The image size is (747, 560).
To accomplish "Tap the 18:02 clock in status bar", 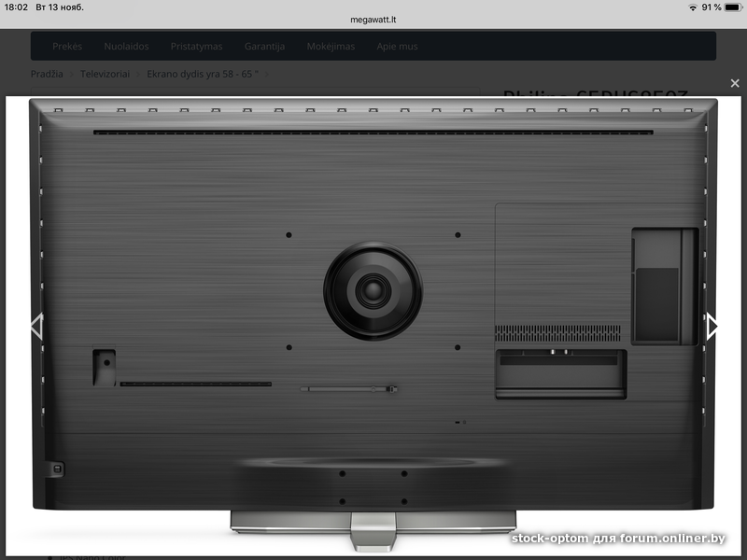I will click(16, 7).
